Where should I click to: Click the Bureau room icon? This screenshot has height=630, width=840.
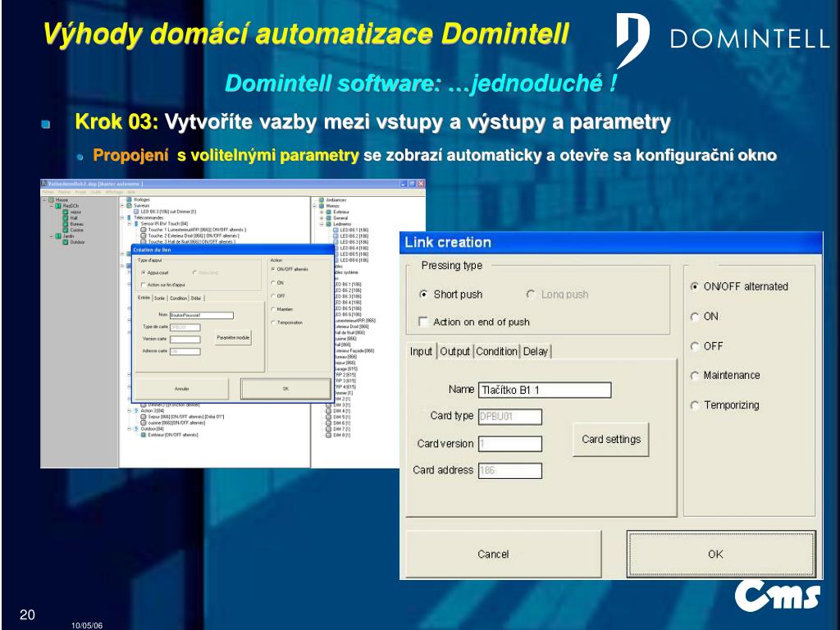[x=66, y=224]
